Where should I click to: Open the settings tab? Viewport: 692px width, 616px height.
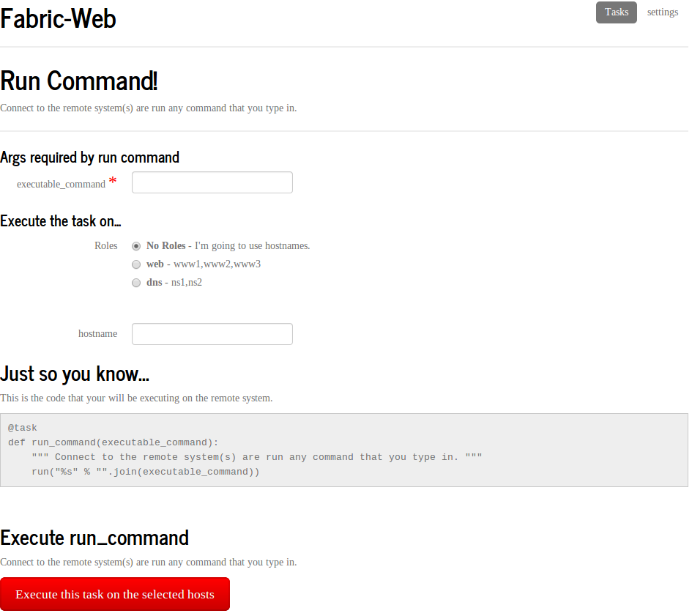663,12
